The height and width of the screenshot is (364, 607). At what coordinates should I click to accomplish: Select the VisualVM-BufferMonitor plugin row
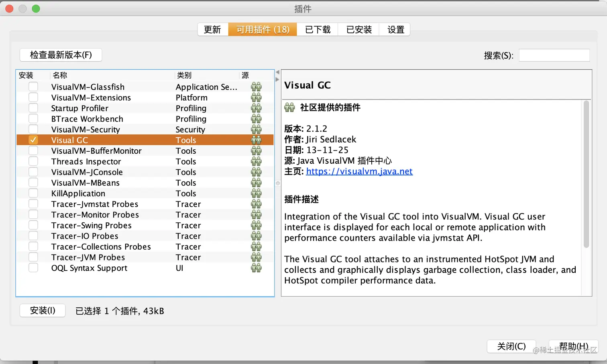tap(145, 150)
